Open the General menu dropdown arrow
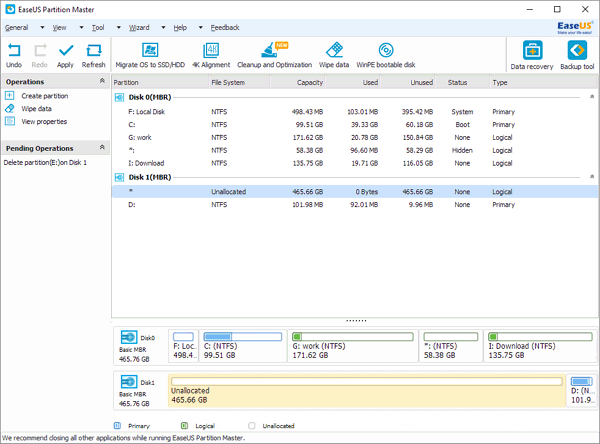 click(x=42, y=28)
